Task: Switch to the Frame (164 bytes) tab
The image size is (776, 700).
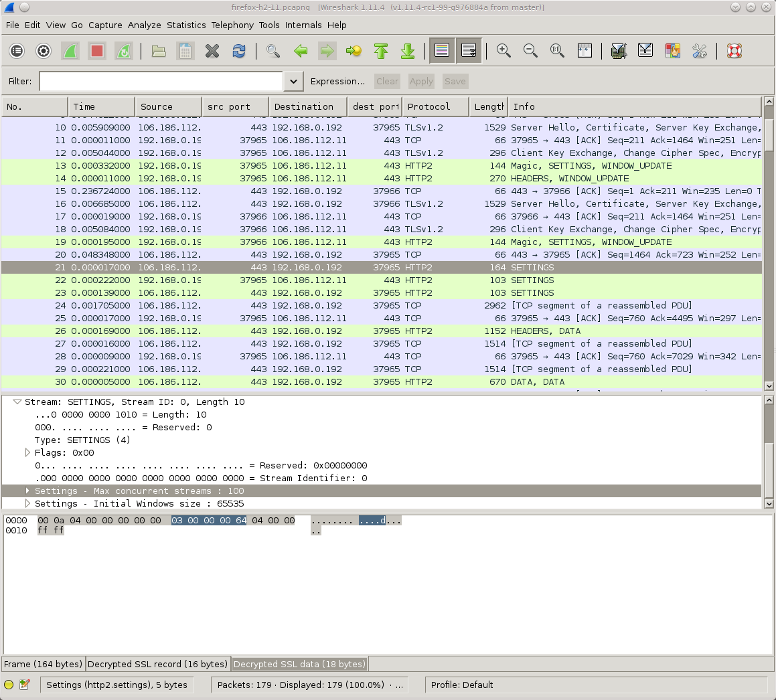Action: 43,664
